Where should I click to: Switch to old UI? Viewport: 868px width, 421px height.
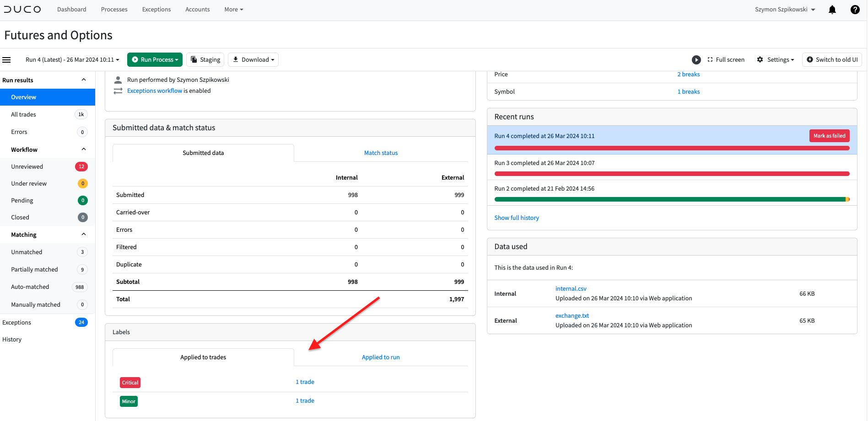pyautogui.click(x=832, y=60)
